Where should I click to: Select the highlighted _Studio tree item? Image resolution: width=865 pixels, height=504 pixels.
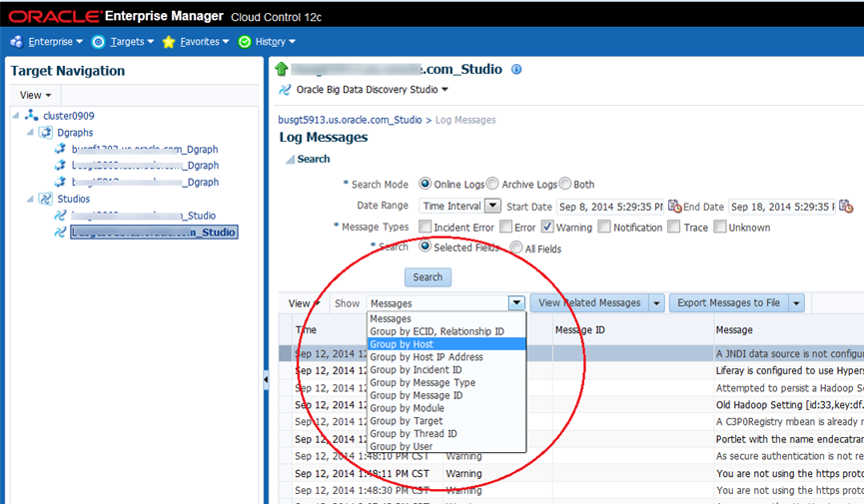[154, 233]
